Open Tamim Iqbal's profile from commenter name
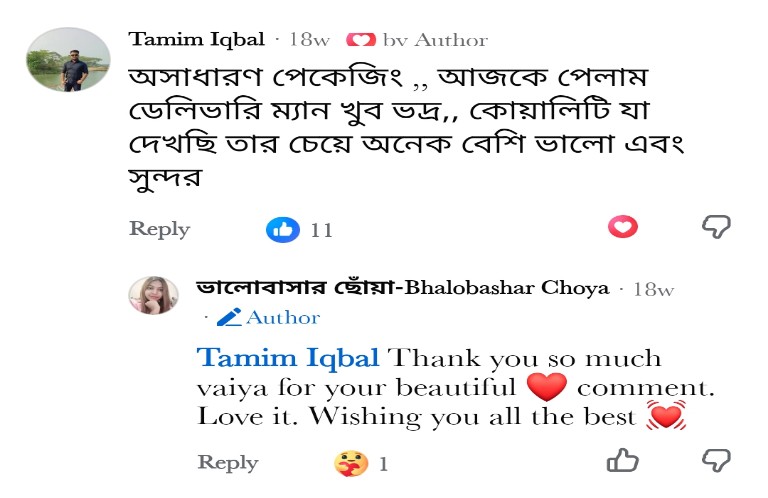 (x=196, y=39)
